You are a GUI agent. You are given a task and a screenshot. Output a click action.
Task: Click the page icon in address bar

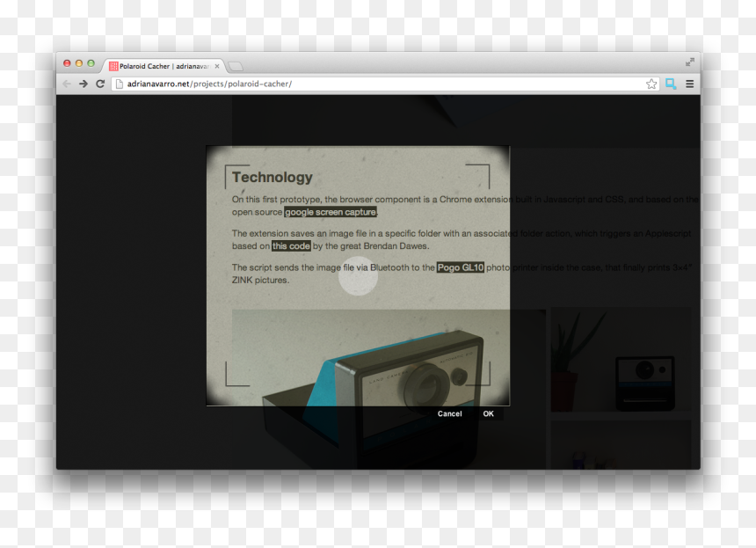[119, 84]
